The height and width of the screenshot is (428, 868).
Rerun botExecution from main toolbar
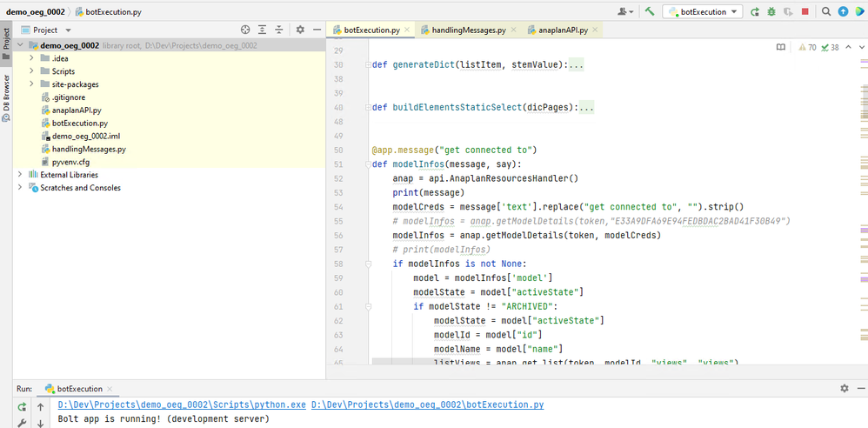pos(755,11)
